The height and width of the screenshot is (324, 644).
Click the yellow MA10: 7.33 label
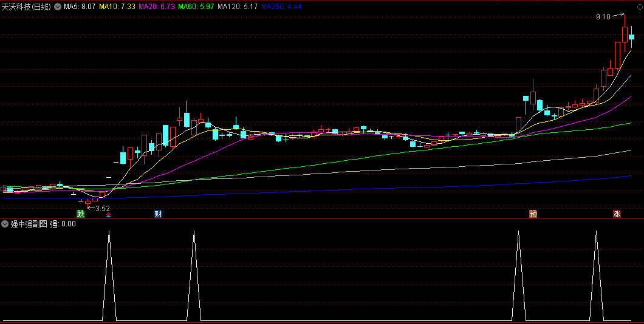[117, 7]
